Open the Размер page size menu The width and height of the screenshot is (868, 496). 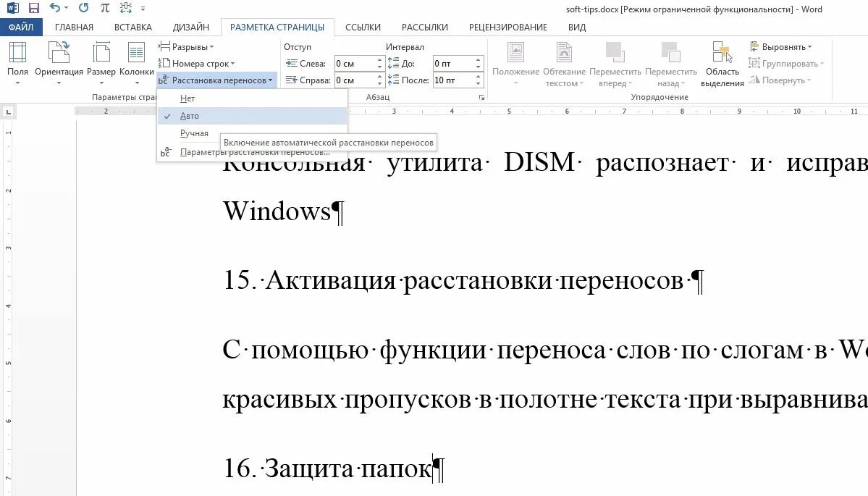(x=101, y=63)
